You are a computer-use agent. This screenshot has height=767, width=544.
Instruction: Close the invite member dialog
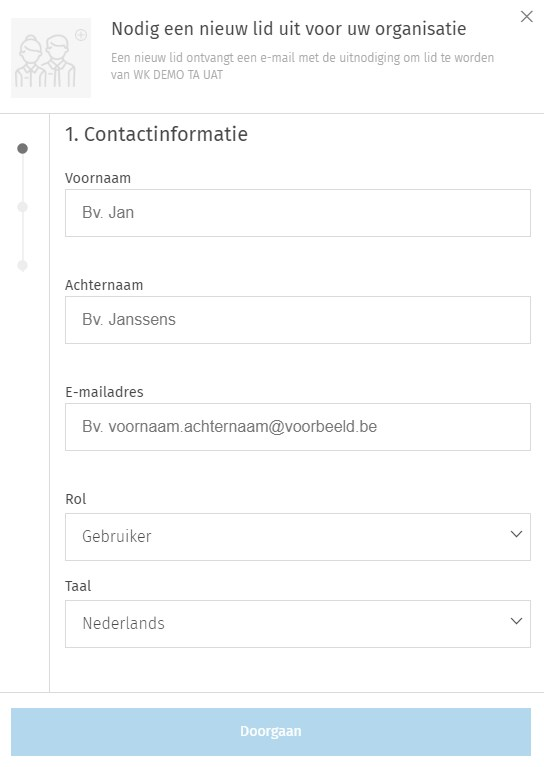click(526, 17)
